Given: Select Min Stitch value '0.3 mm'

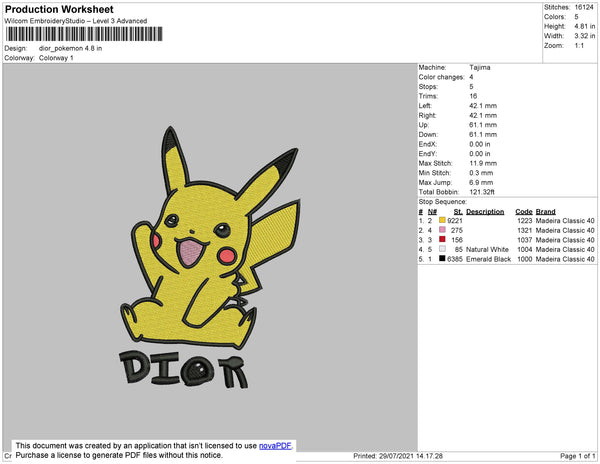Looking at the screenshot, I should [481, 173].
